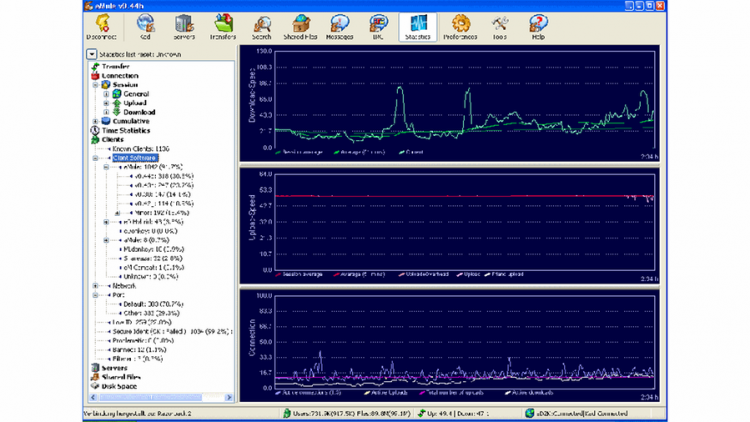Select the Servers tree node

(x=114, y=368)
